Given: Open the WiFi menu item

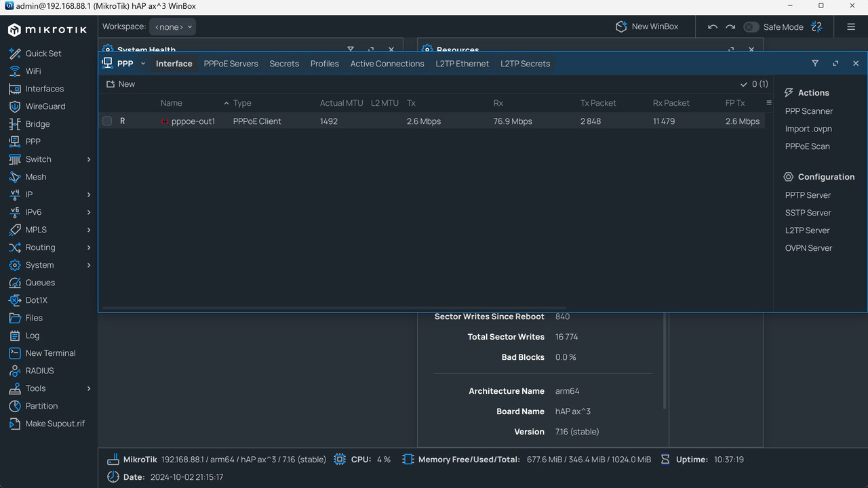Looking at the screenshot, I should [x=33, y=71].
